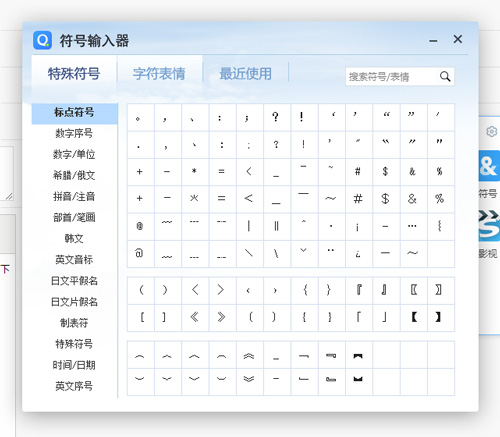Click the settings gear icon at right edge

(491, 131)
